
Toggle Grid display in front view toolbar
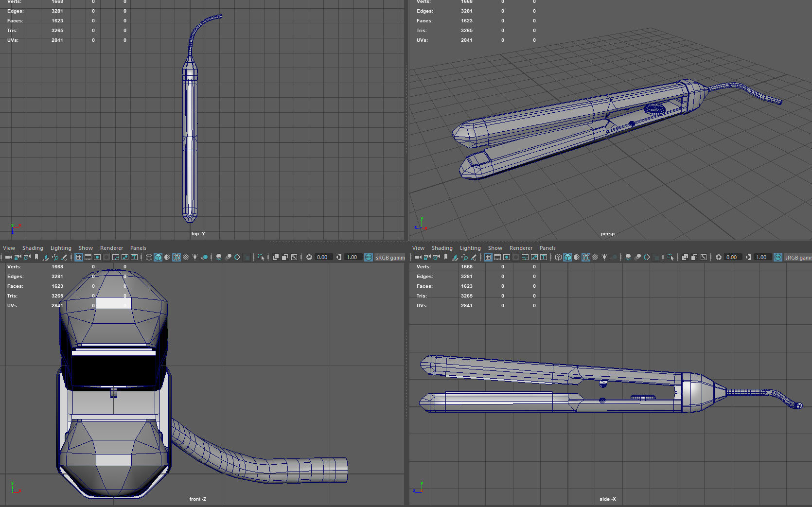(79, 257)
